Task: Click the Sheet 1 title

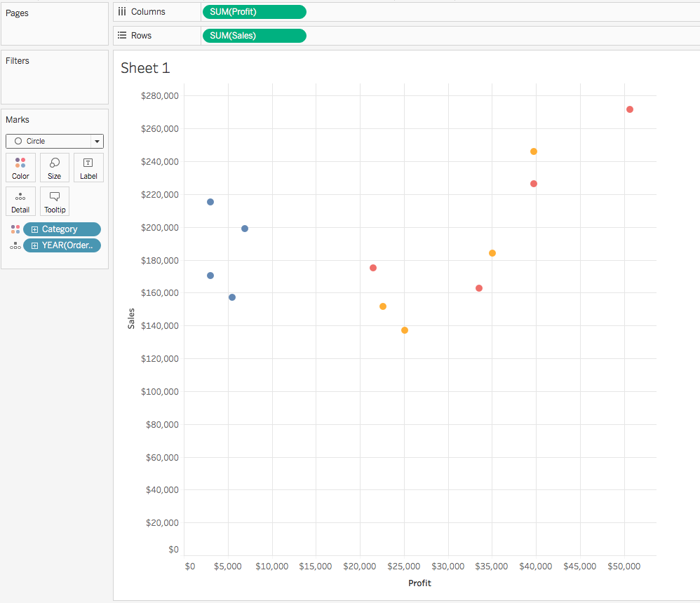Action: pyautogui.click(x=145, y=67)
